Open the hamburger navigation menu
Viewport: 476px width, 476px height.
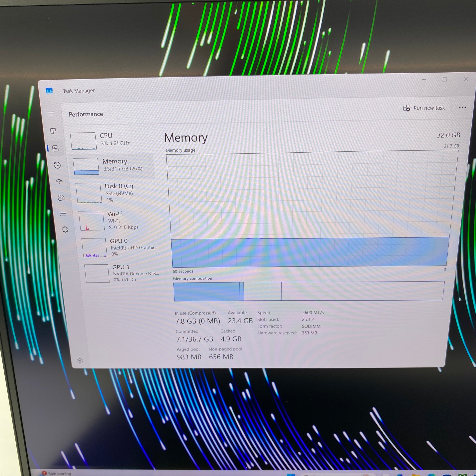coord(52,114)
